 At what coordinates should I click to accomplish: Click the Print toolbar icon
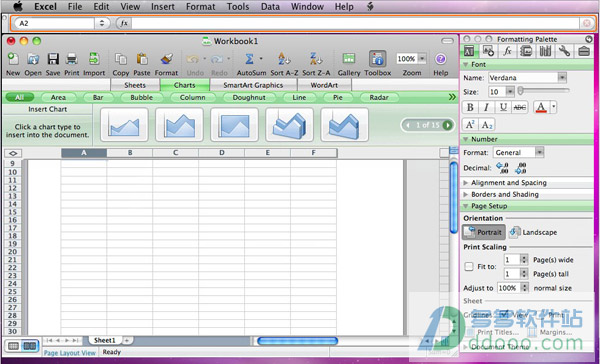pos(72,59)
